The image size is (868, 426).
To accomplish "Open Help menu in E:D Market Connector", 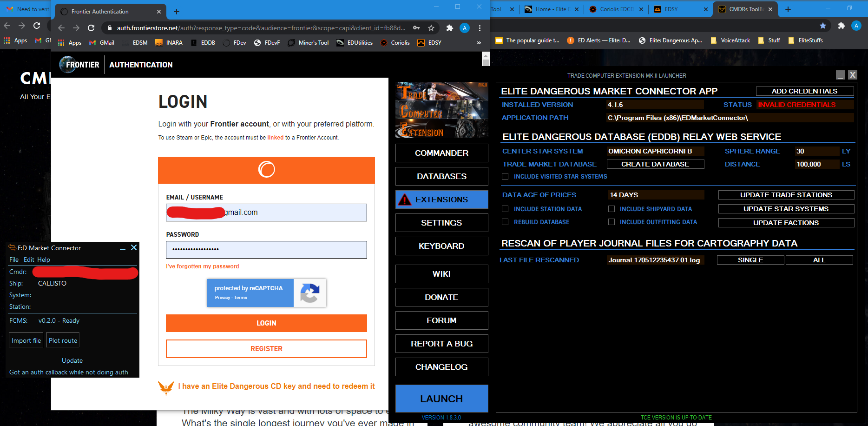I will click(44, 260).
